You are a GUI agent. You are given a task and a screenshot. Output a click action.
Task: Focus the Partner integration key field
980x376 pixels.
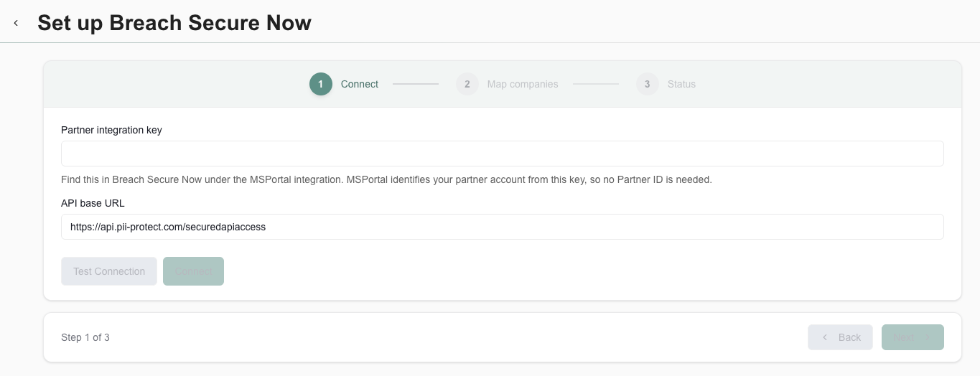coord(503,154)
